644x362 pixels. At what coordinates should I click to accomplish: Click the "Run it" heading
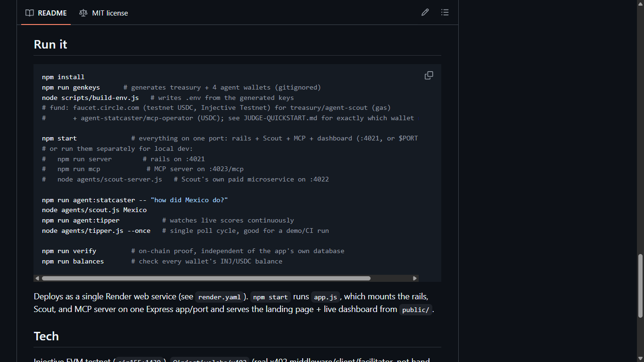50,44
